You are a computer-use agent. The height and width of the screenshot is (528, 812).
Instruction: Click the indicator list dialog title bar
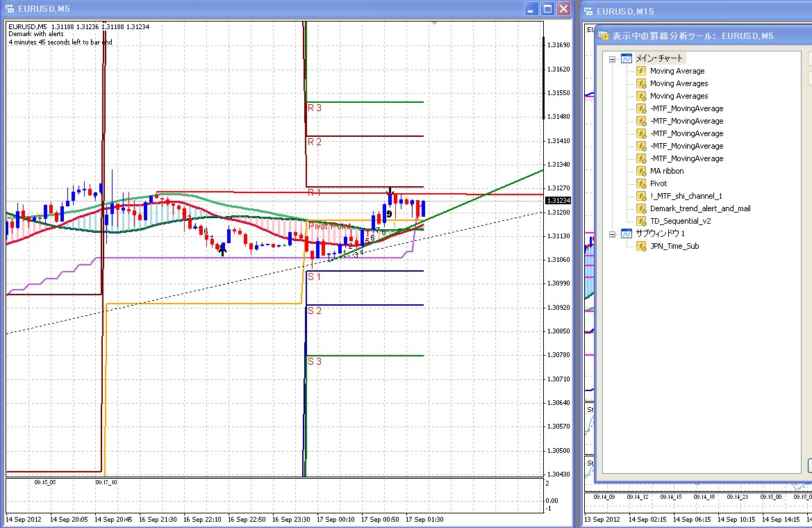(704, 35)
